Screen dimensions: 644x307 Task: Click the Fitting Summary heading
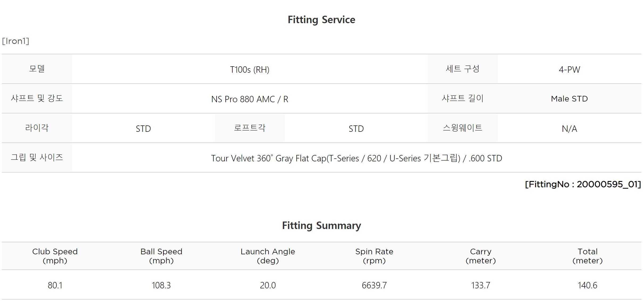coord(321,226)
